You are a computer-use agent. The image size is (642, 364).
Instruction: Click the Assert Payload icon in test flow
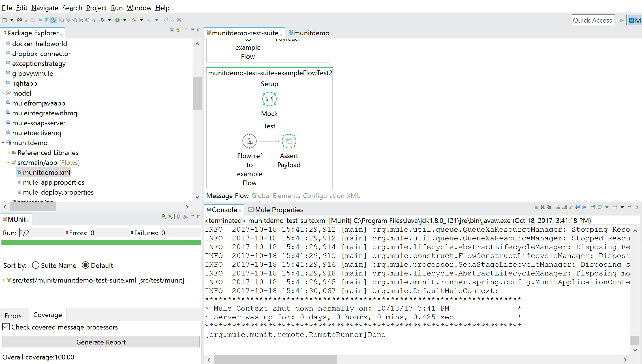pyautogui.click(x=289, y=141)
